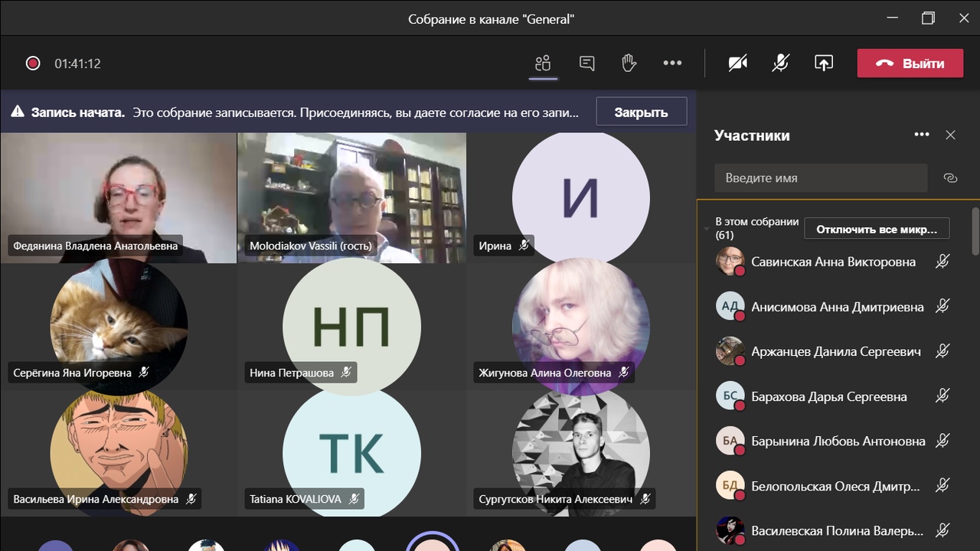Click 'Выйти' to leave the meeting

(x=910, y=63)
